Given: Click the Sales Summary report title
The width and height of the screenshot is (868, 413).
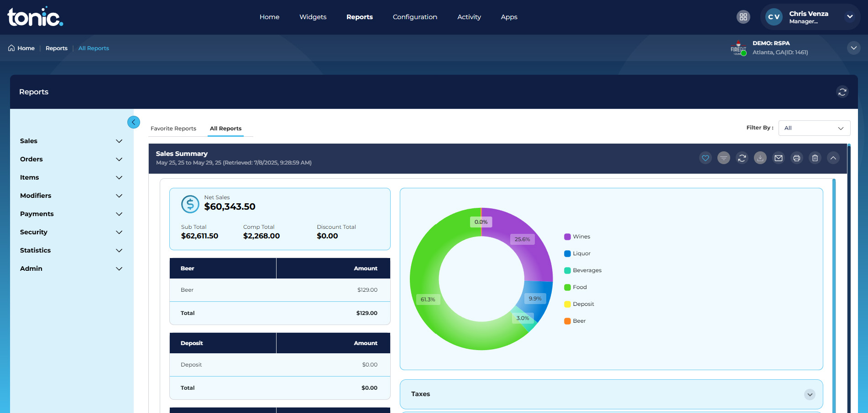Looking at the screenshot, I should point(182,154).
